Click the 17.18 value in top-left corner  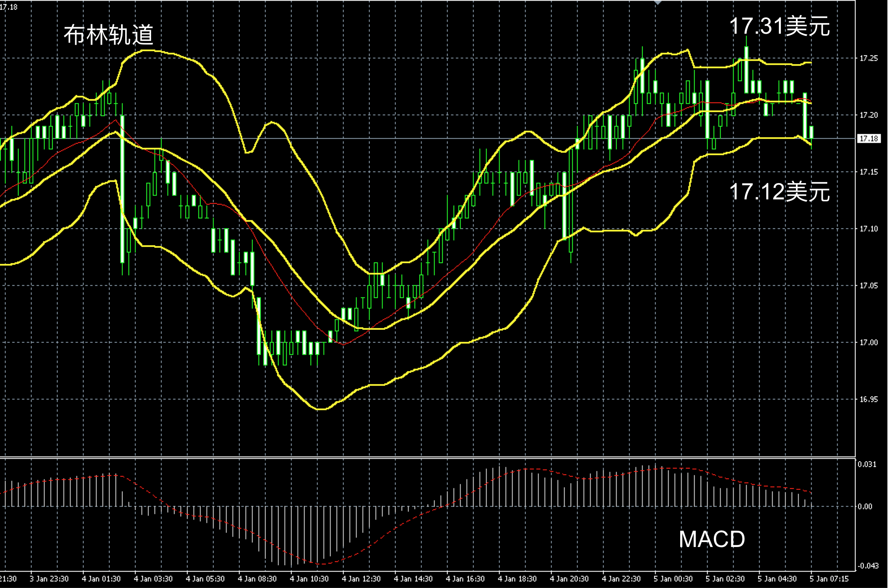9,7
